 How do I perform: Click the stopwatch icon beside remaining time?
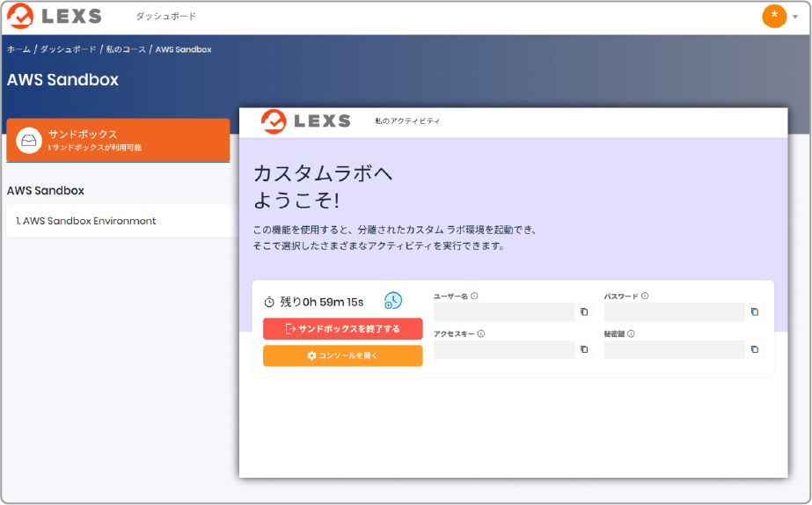[x=269, y=302]
